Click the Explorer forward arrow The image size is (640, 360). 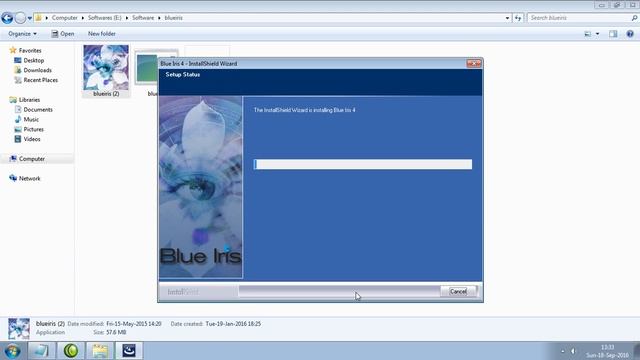pos(20,18)
